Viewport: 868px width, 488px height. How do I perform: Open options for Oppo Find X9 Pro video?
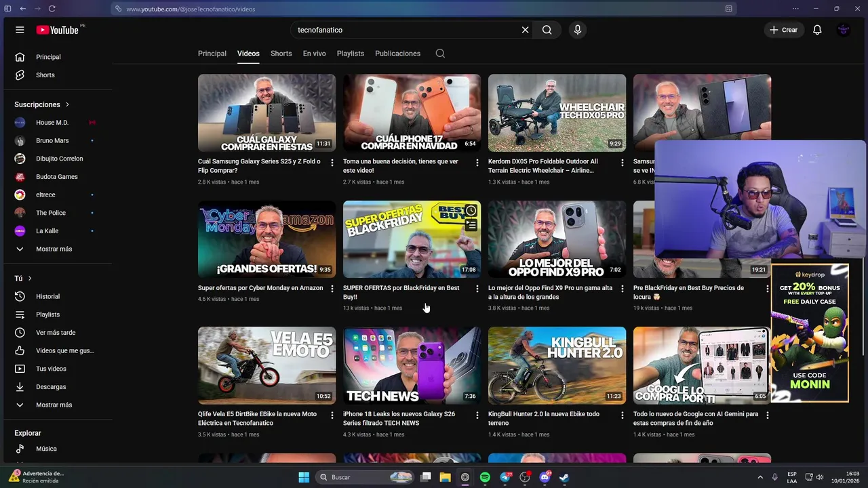[x=622, y=289]
